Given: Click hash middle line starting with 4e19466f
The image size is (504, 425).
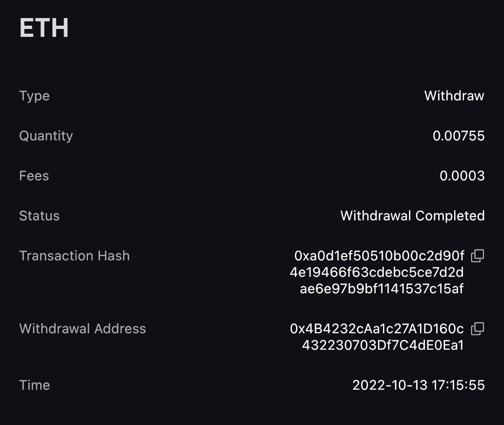Looking at the screenshot, I should click(x=377, y=272).
